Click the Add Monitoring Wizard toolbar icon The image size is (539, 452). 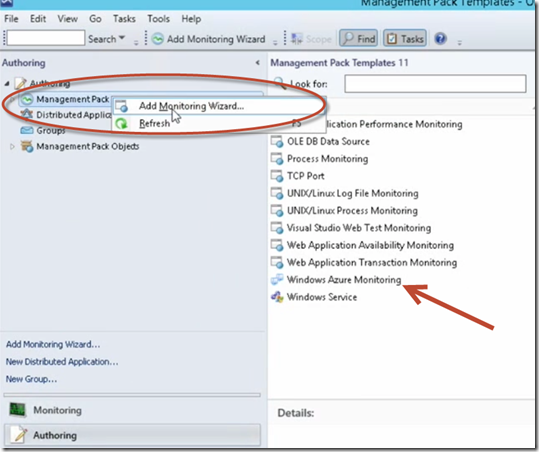[x=157, y=39]
